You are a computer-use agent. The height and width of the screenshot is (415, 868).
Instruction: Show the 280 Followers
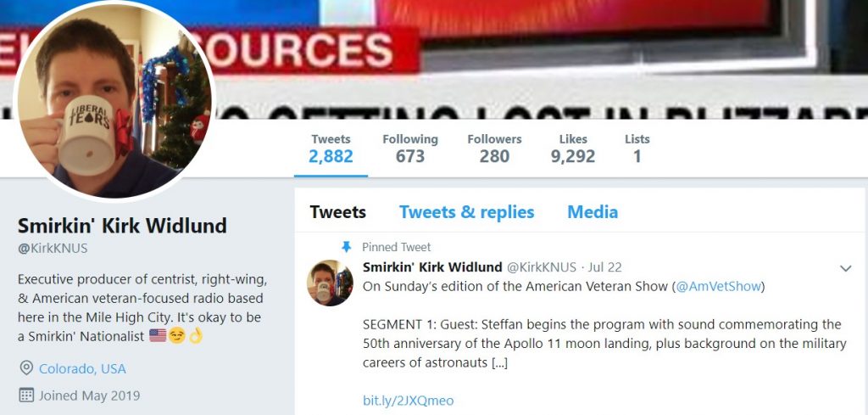[x=494, y=149]
